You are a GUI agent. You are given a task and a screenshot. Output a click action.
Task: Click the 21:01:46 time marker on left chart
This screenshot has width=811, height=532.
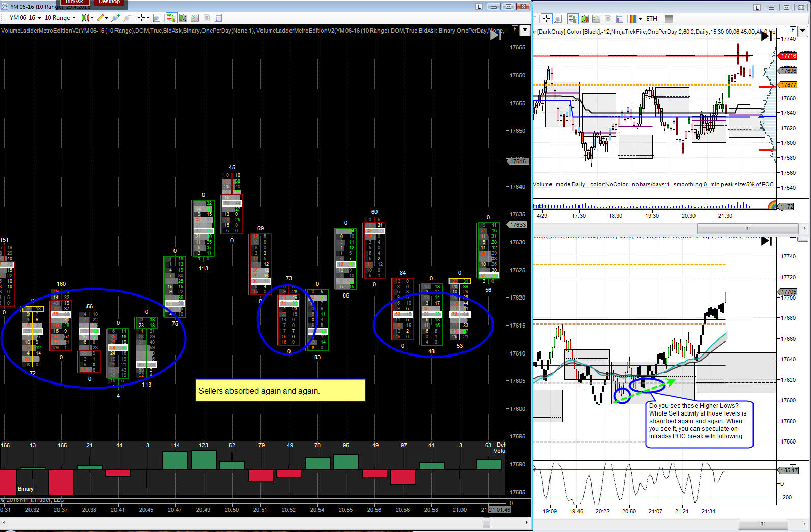point(500,509)
